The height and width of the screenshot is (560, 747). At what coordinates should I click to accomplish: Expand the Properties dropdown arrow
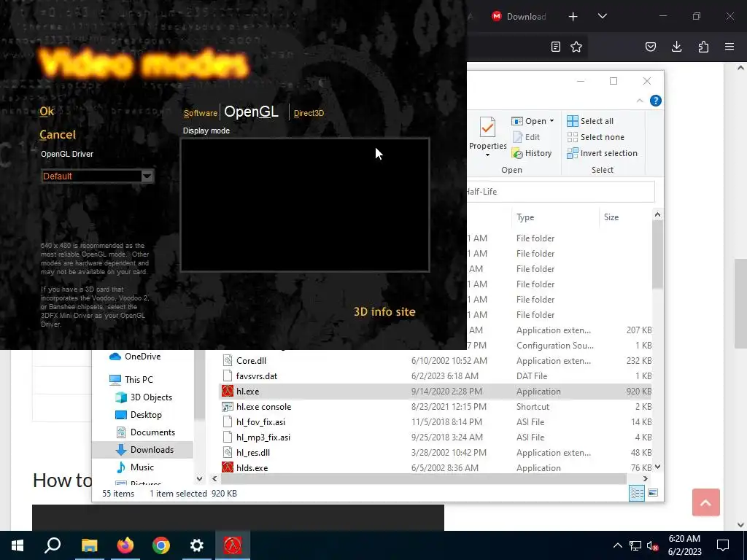(487, 155)
